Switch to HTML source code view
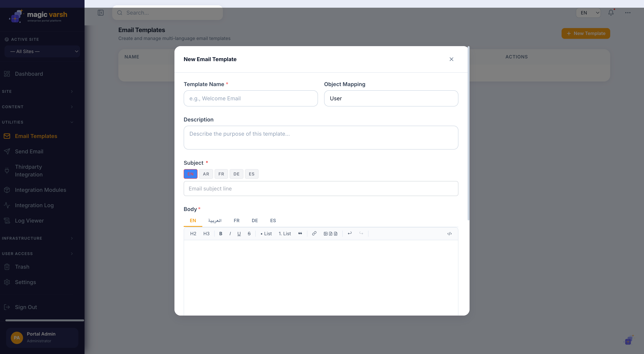Screen dimensions: 644x354 [450, 234]
